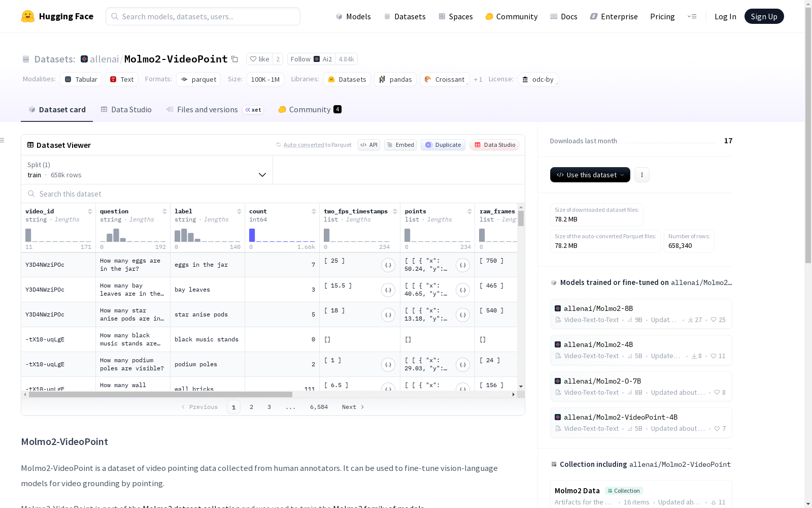Open Data Studio from the viewer header
This screenshot has height=508, width=812.
(x=494, y=145)
